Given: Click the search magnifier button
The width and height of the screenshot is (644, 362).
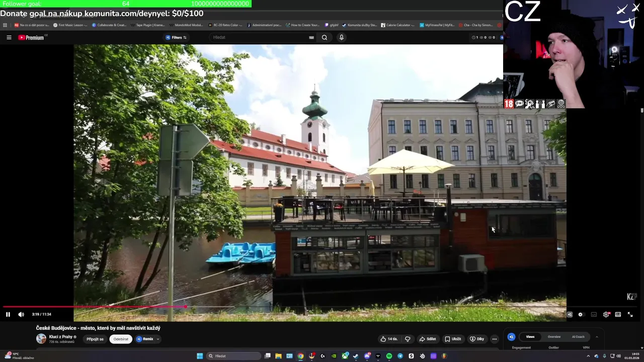Looking at the screenshot, I should (x=325, y=37).
